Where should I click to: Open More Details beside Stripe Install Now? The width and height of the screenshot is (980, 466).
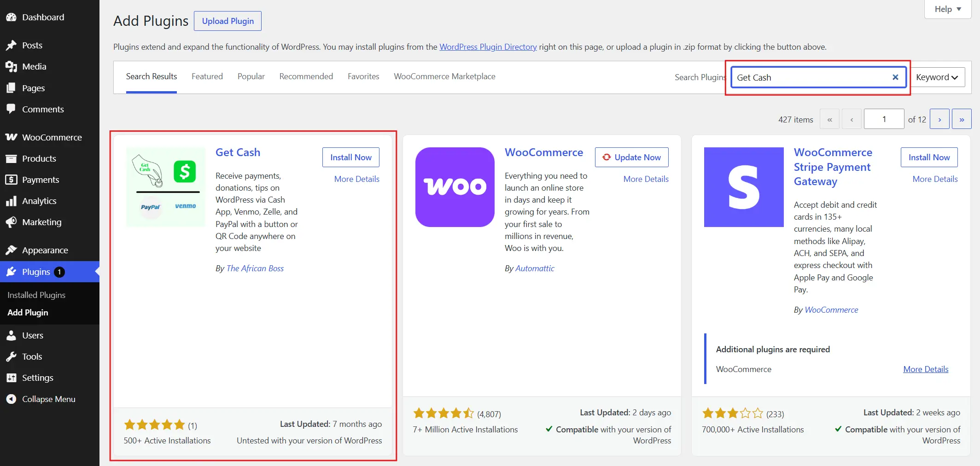(x=935, y=179)
